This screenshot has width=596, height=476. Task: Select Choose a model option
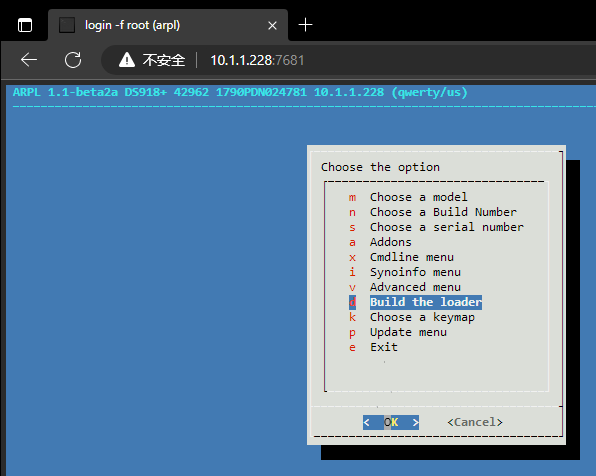418,197
